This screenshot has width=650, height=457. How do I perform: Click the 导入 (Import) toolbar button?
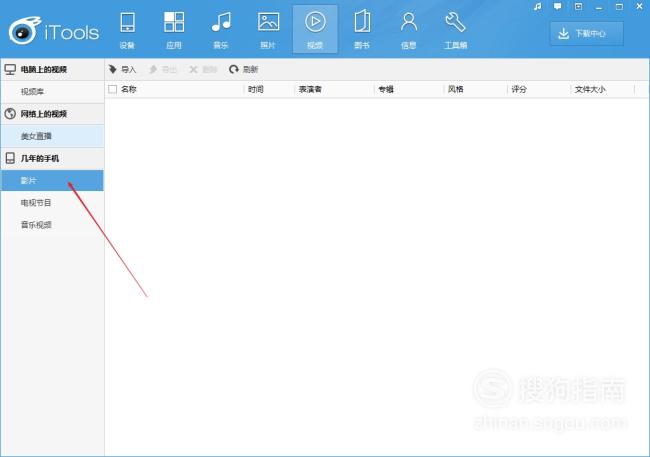point(123,69)
